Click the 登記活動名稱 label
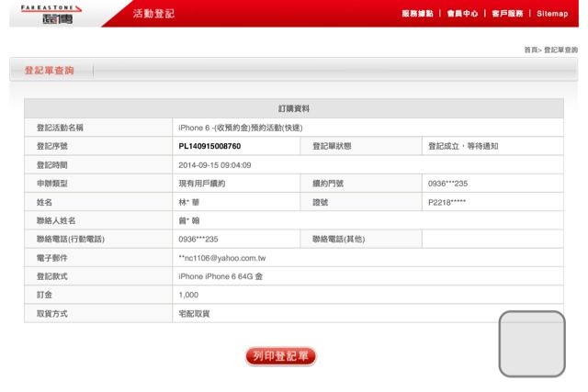Viewport: 588px width, 392px height. point(60,128)
